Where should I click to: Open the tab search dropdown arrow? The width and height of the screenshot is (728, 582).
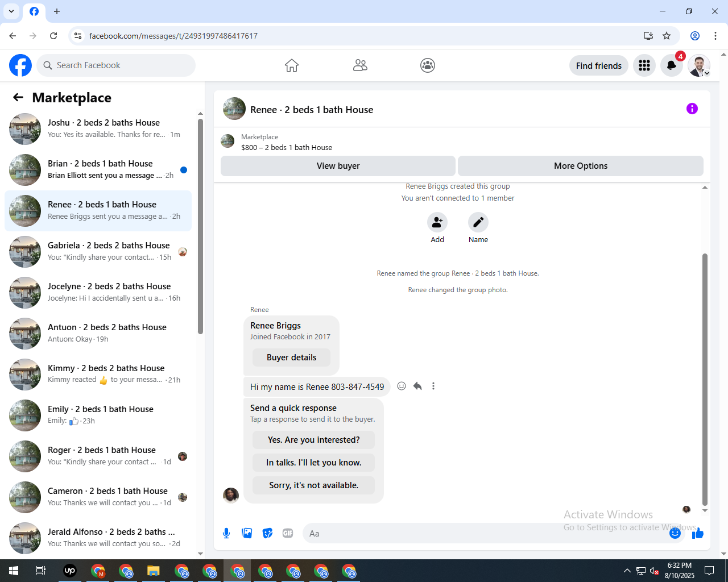pyautogui.click(x=11, y=11)
